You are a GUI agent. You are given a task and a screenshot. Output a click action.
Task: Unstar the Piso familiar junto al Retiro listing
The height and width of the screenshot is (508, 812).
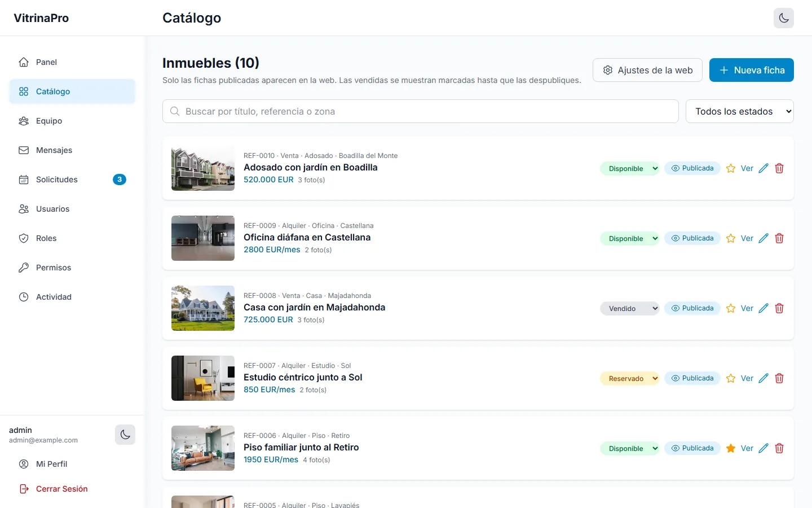pos(731,448)
